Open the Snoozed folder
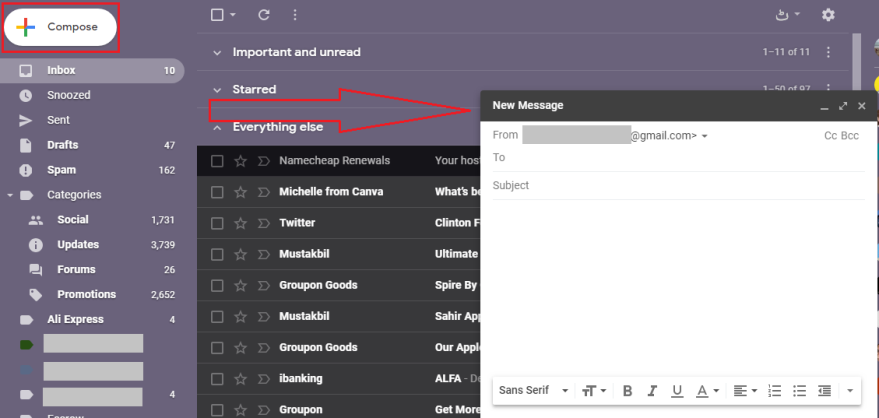This screenshot has width=879, height=418. [68, 95]
